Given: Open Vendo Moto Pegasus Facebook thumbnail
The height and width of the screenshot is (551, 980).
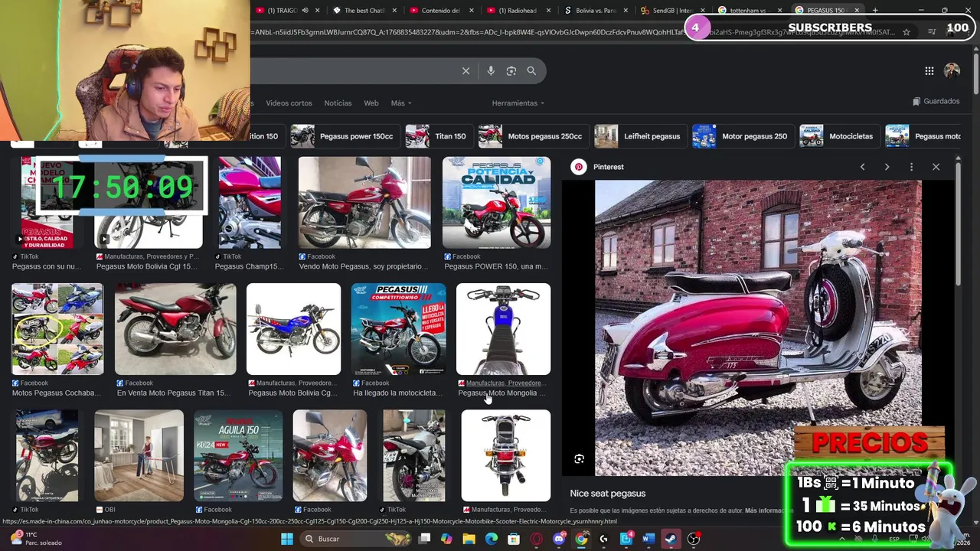Looking at the screenshot, I should pos(364,203).
